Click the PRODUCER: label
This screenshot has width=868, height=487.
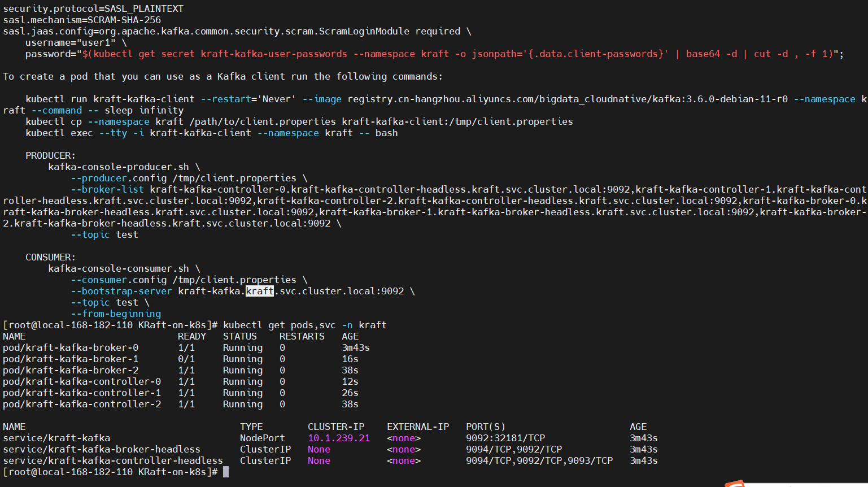click(x=51, y=156)
